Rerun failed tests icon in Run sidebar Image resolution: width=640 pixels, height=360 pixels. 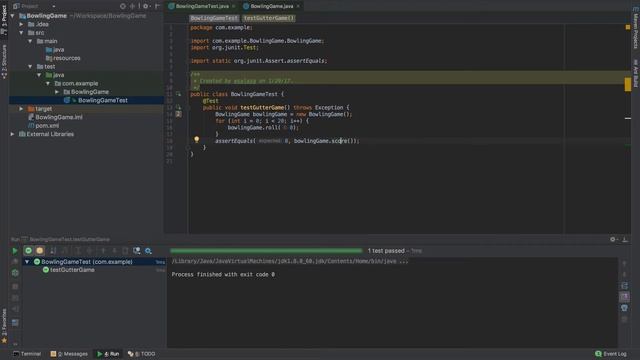point(15,262)
